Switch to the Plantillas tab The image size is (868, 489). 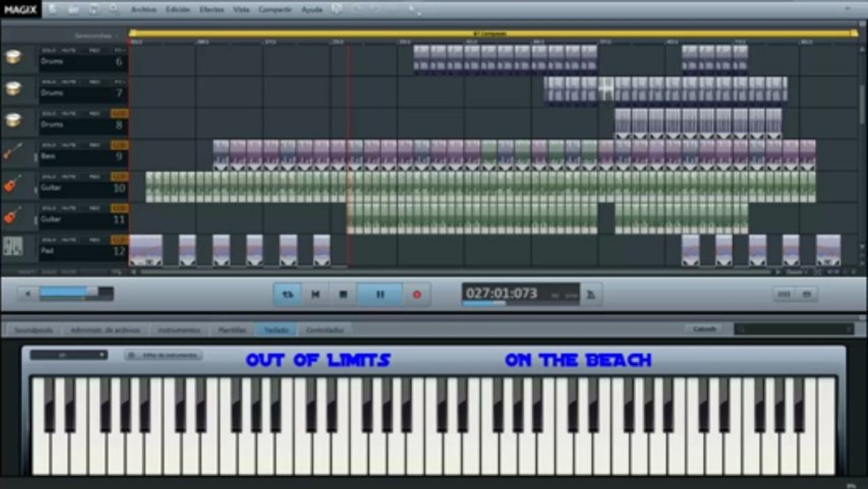click(231, 330)
